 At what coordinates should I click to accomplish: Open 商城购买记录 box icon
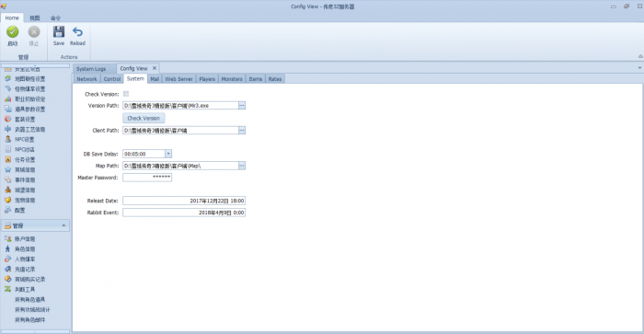(x=7, y=279)
